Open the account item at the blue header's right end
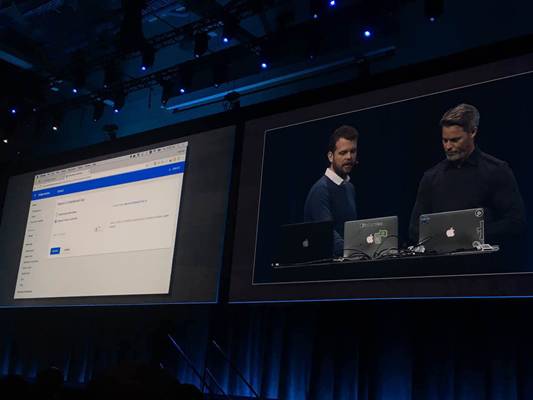The image size is (533, 400). 175,168
